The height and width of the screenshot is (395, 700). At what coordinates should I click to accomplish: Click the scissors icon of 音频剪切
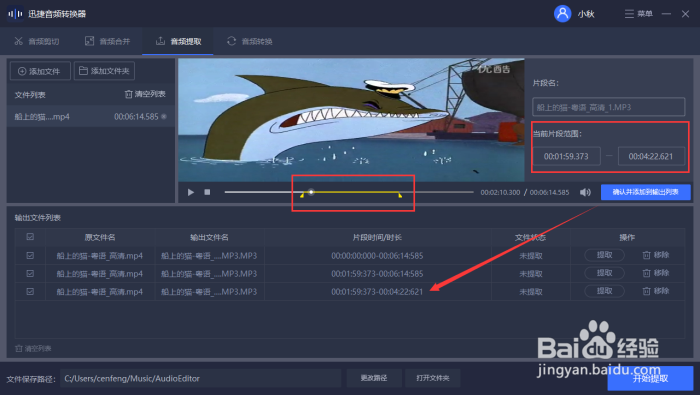pyautogui.click(x=18, y=41)
